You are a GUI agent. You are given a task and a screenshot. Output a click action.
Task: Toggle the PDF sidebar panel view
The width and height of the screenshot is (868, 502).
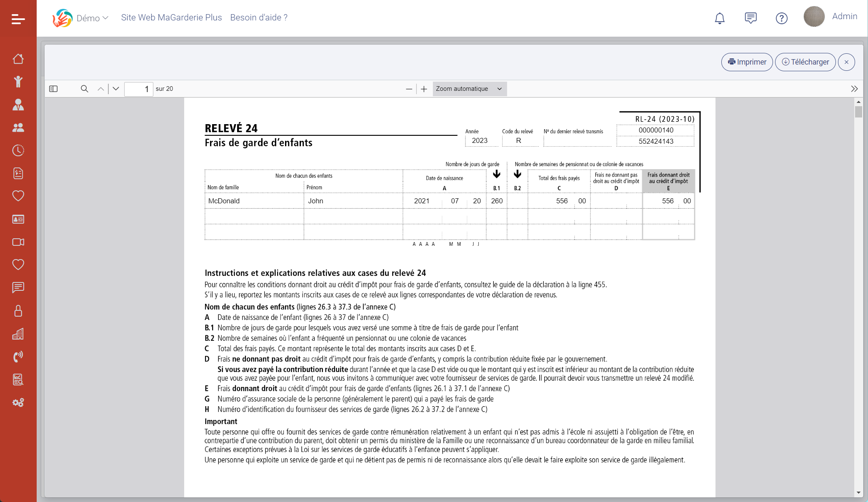pyautogui.click(x=53, y=89)
